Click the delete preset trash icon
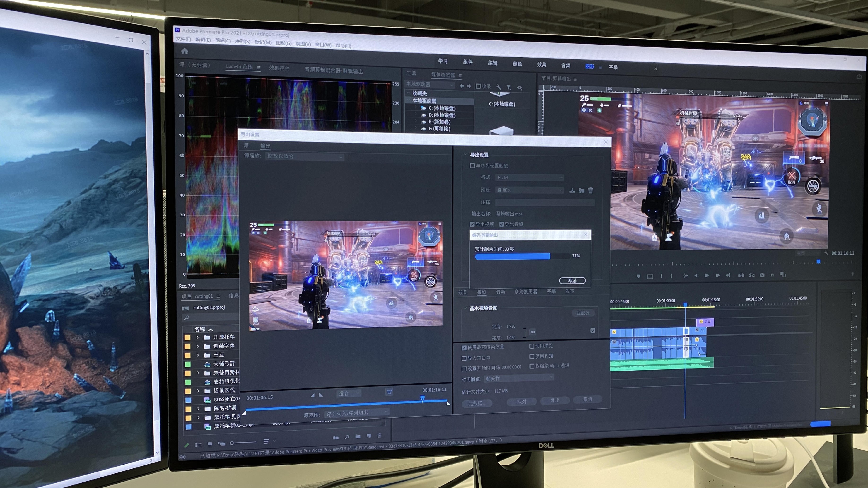This screenshot has width=868, height=488. 591,191
